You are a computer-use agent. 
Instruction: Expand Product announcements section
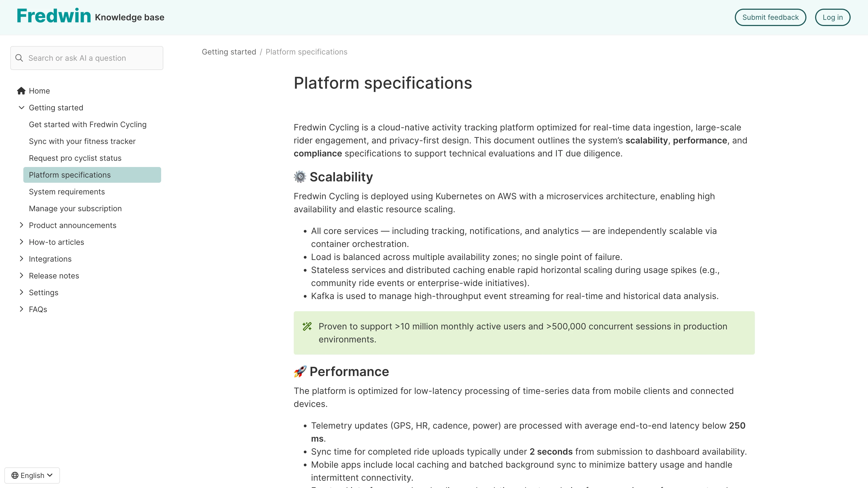pos(21,225)
